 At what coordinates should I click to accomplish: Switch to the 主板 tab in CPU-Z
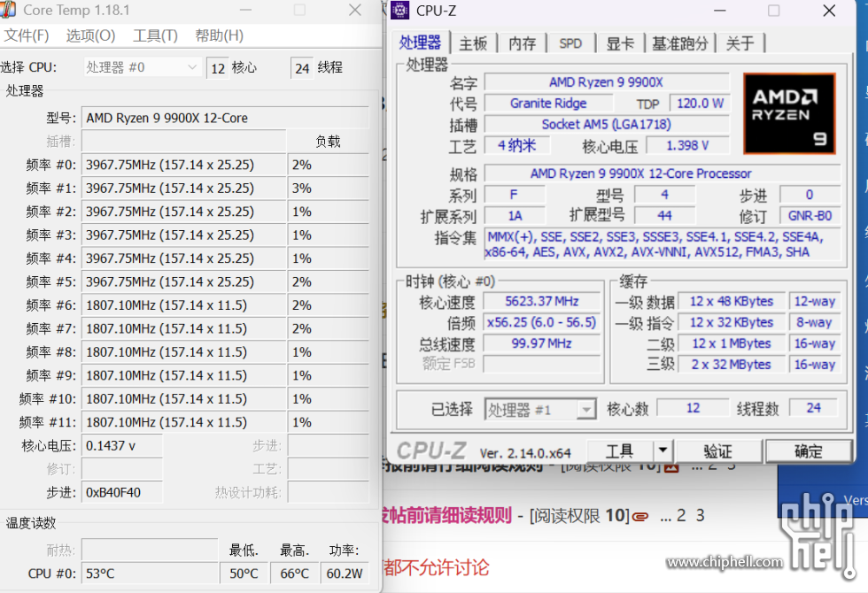point(473,43)
